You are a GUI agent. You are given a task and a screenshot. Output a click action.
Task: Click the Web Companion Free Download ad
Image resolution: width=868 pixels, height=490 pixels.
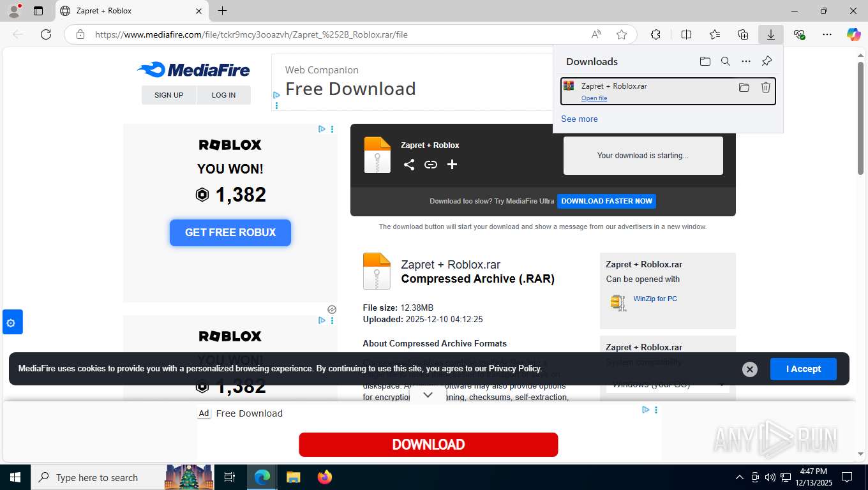tap(412, 82)
